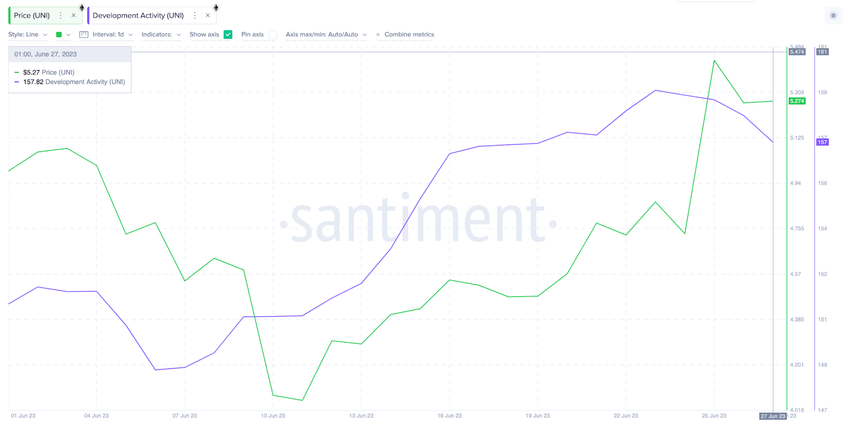Click the $5.27 Price (UNI) legend entry

pos(44,73)
